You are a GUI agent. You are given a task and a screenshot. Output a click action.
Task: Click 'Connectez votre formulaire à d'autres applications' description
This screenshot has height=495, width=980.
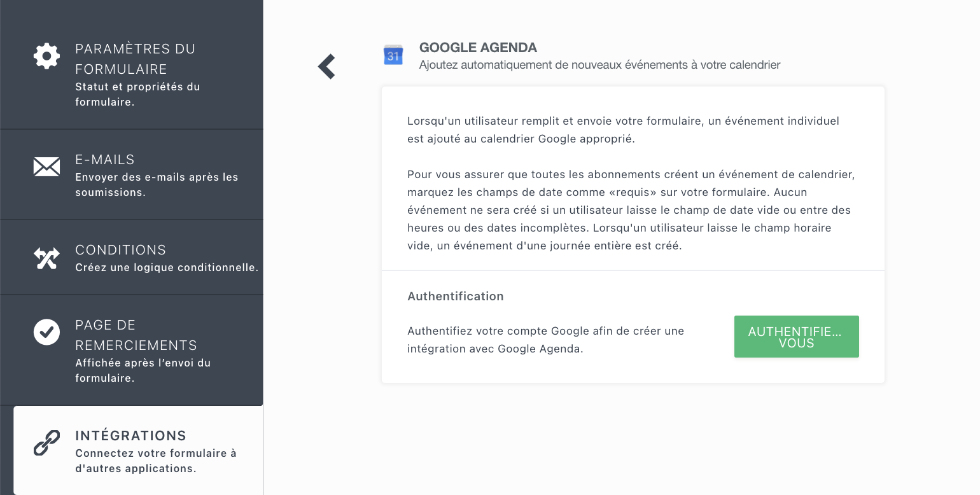(x=155, y=461)
